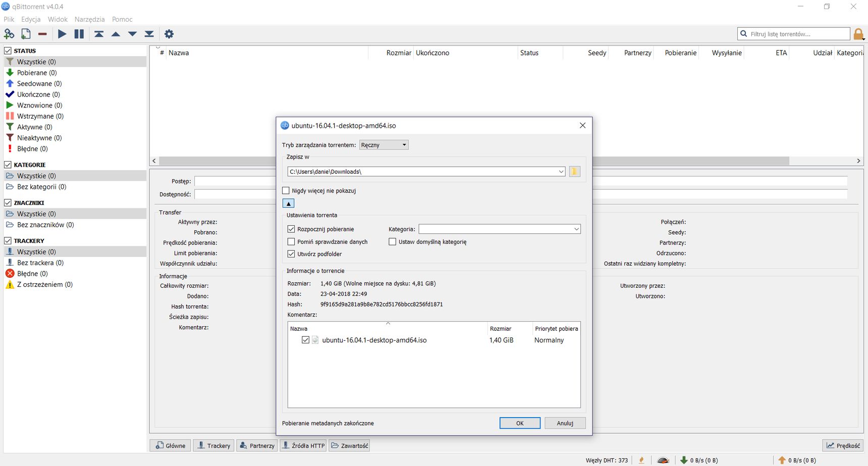Click the connection status flame icon
This screenshot has width=868, height=466.
[641, 460]
